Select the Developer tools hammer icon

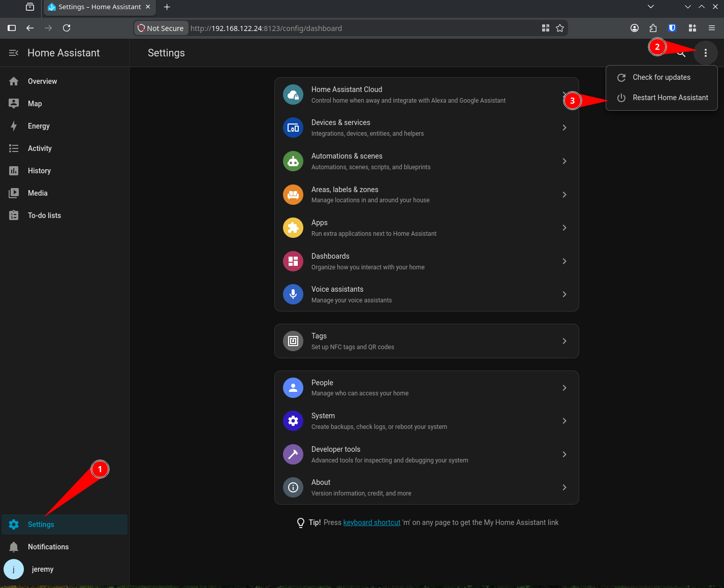(x=293, y=454)
